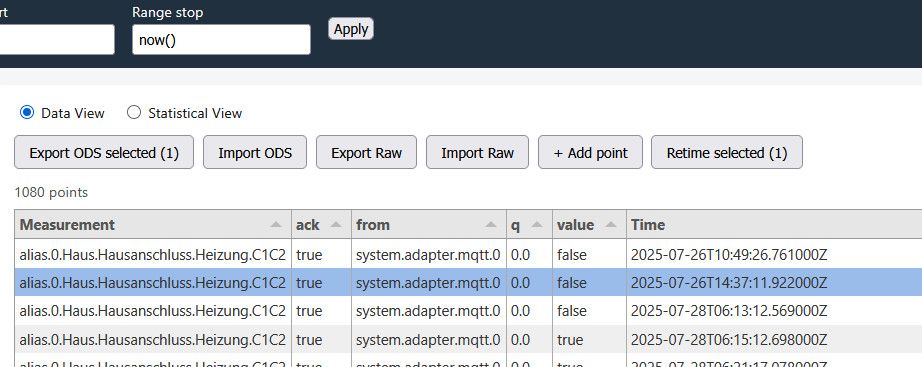Focus the Range stop input field
Viewport: 922px width, 367px height.
coord(221,39)
